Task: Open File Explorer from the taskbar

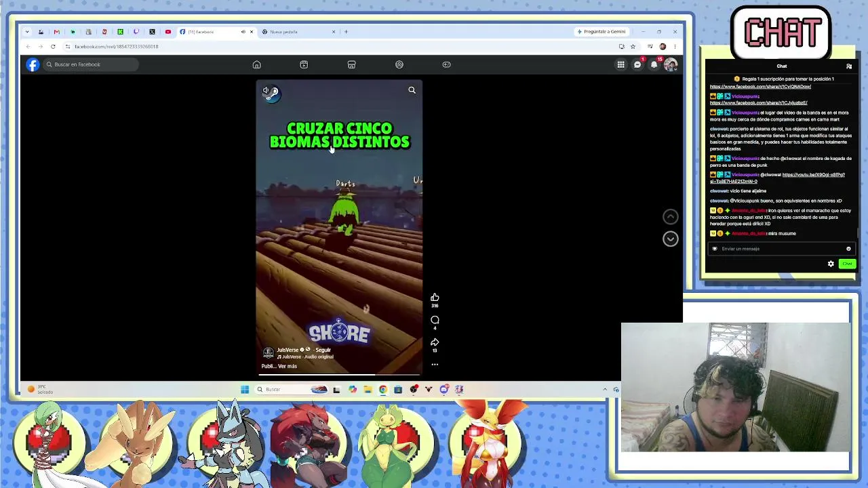Action: click(x=368, y=389)
